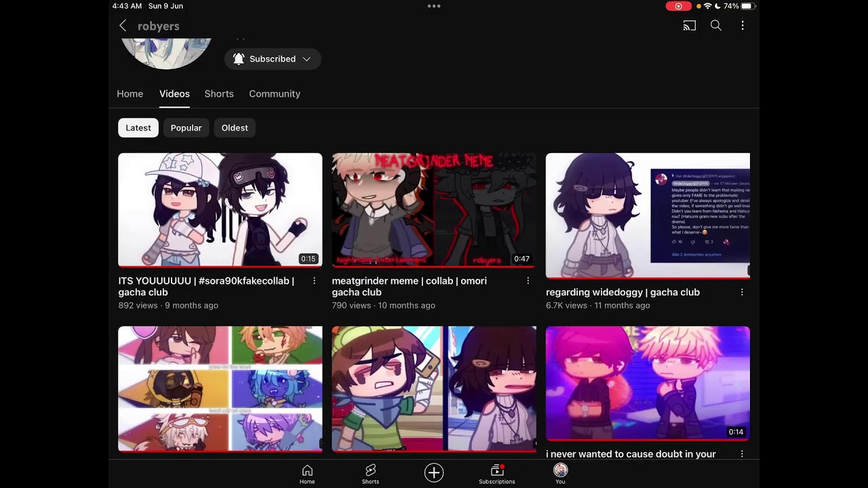Tap the Wi-Fi icon in the status bar
Image resolution: width=868 pixels, height=488 pixels.
(x=707, y=6)
